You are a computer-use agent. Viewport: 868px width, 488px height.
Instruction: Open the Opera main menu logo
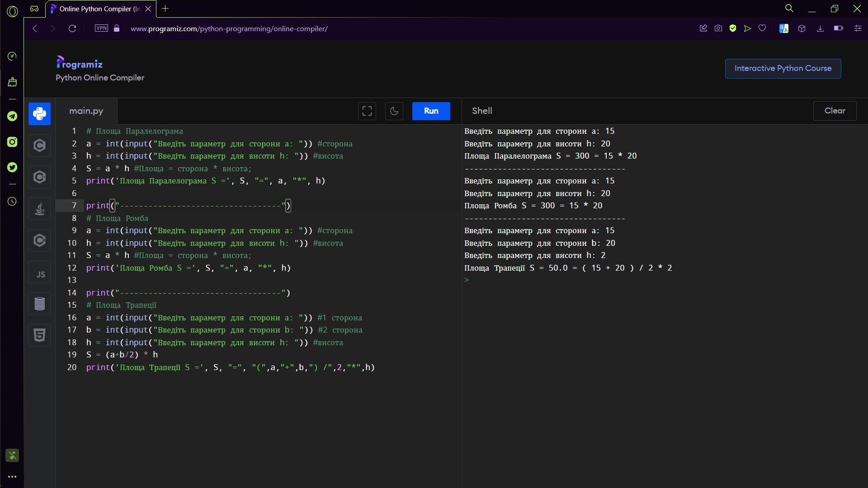click(x=12, y=11)
